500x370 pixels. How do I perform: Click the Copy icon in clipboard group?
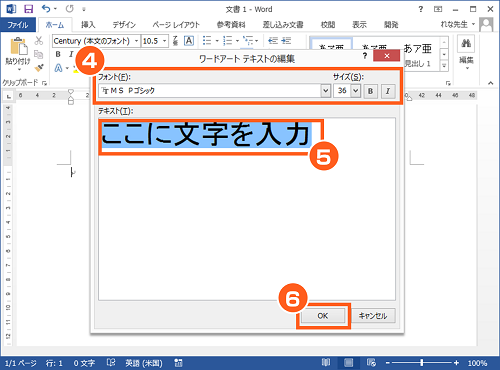coord(39,54)
